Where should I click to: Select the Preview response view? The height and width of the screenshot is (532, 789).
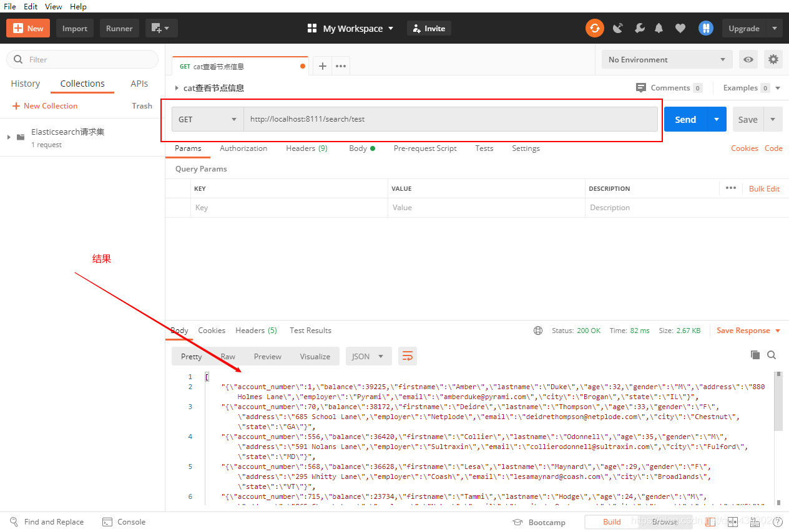(268, 357)
